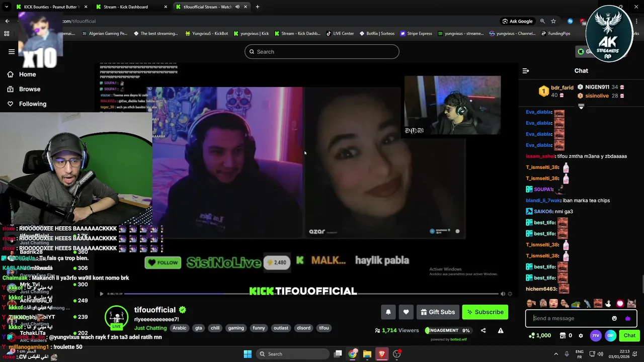Click the tifouofficial channel name
This screenshot has width=644, height=362.
pos(155,310)
